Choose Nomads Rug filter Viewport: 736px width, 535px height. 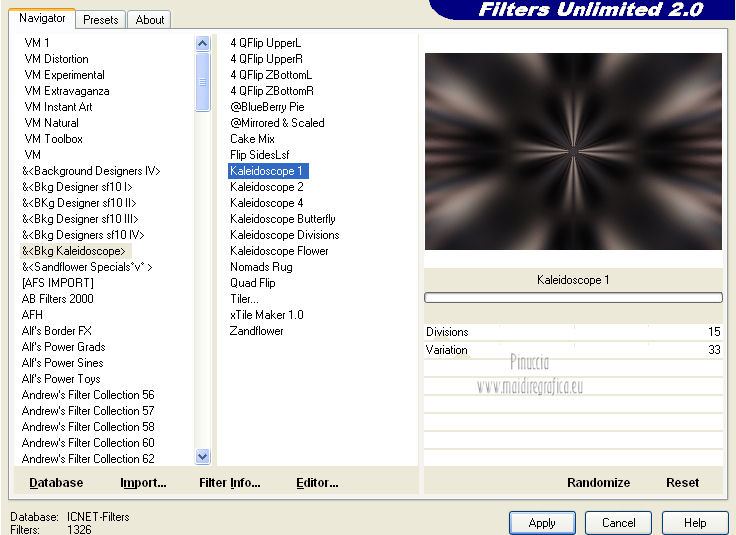tap(261, 267)
